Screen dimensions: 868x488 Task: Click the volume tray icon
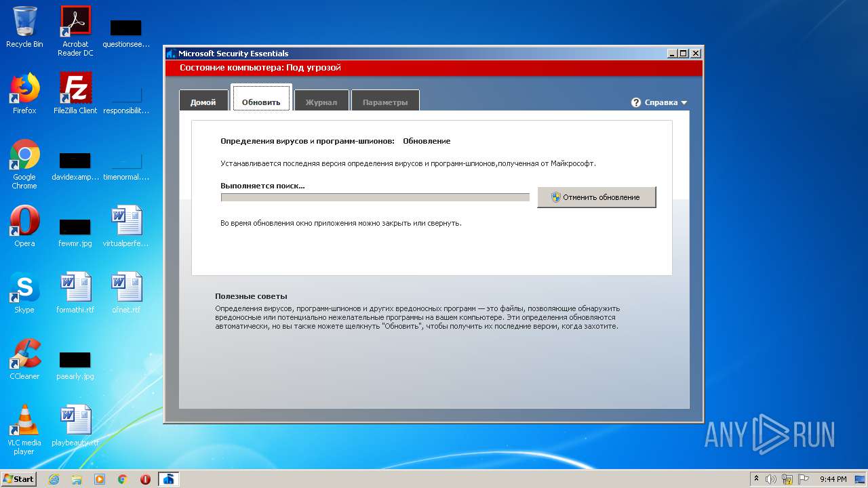[x=771, y=479]
